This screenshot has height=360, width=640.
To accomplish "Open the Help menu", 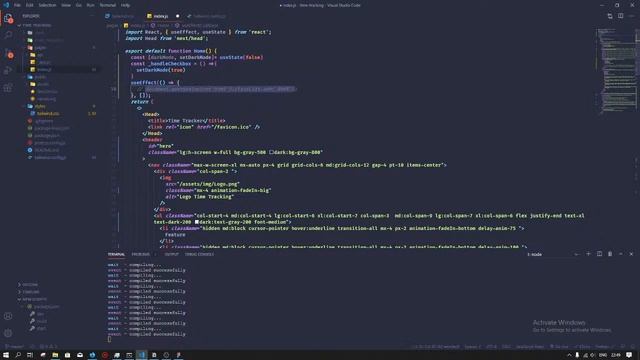I will coord(125,5).
